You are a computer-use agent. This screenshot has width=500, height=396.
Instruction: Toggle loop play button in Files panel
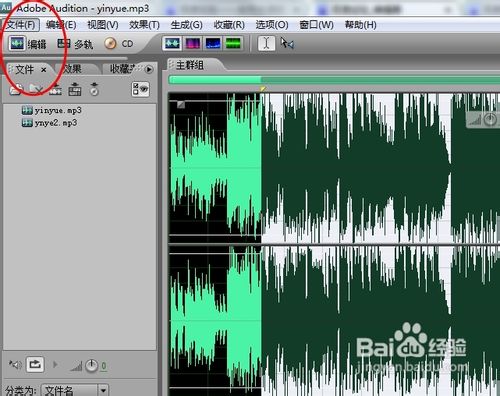[x=35, y=365]
